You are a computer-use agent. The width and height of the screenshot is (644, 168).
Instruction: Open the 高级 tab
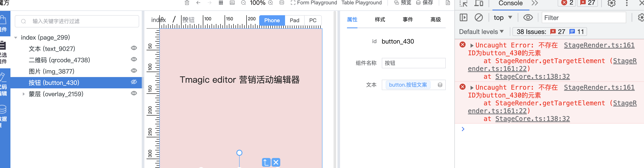435,19
